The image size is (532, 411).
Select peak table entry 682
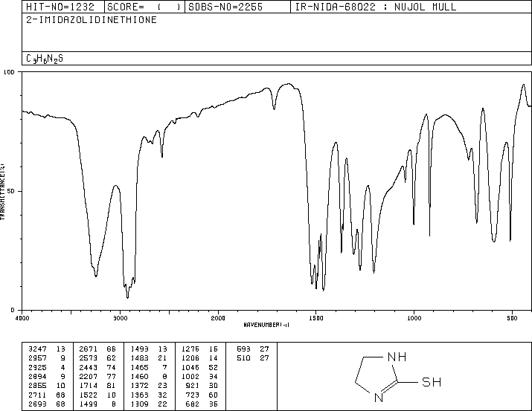(x=193, y=404)
